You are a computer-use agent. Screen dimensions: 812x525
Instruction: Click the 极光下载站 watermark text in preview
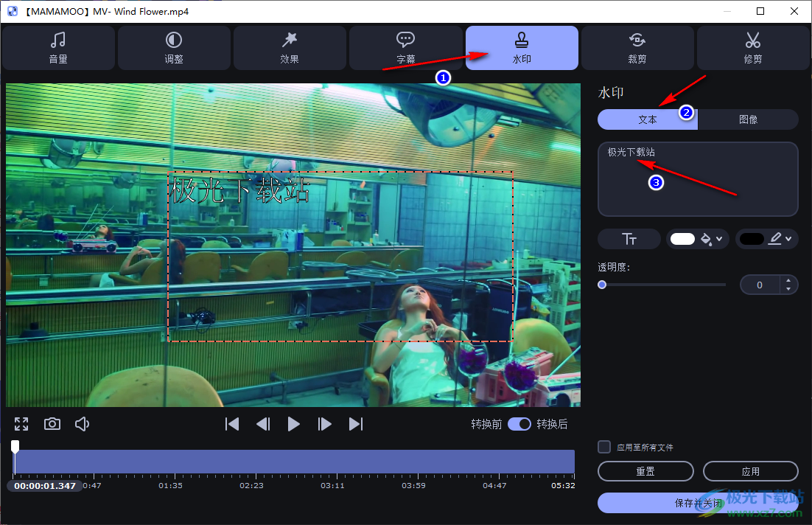point(240,190)
